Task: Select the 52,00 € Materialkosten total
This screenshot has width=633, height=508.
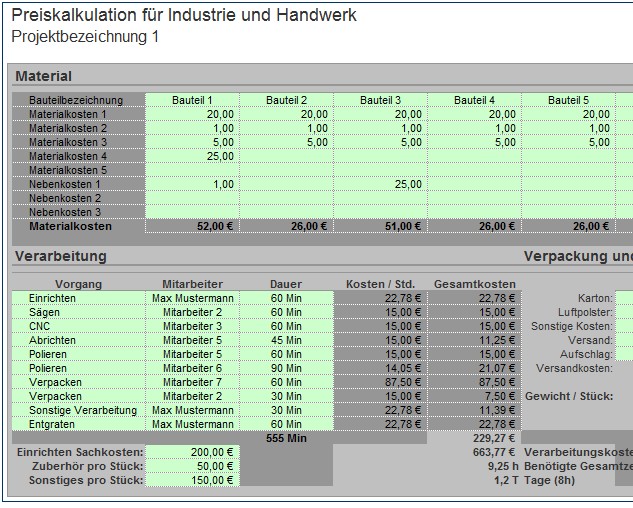Action: pos(192,226)
